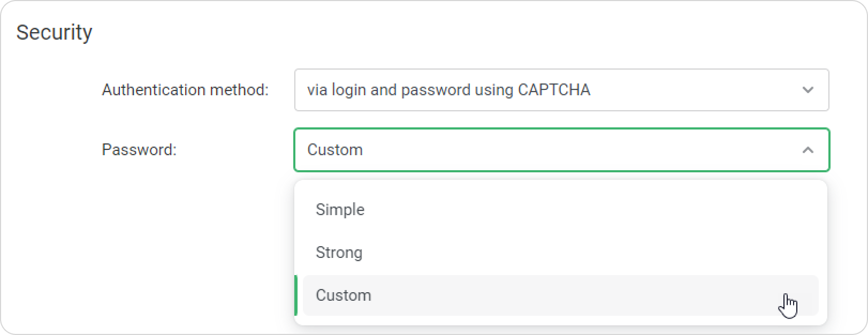Focus the green-outlined Password select box

561,150
